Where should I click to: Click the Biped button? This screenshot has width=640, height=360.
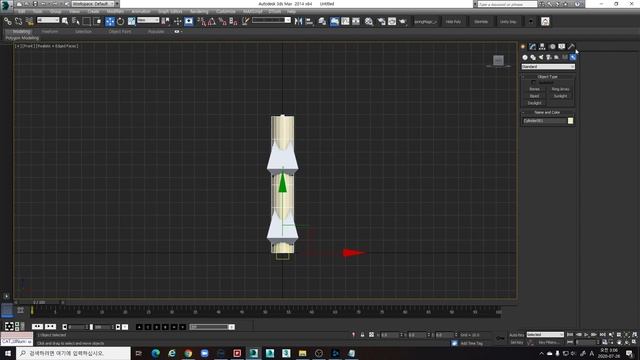point(535,96)
